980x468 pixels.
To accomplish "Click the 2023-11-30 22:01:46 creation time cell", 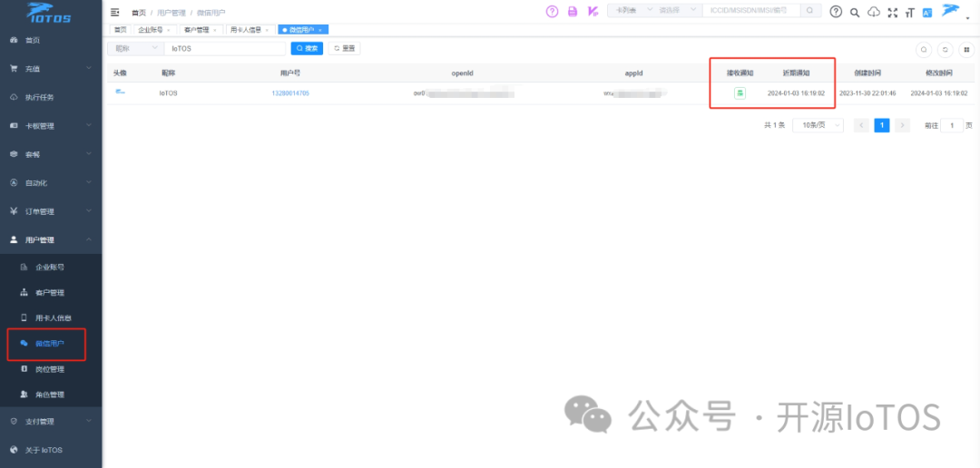I will click(x=867, y=93).
